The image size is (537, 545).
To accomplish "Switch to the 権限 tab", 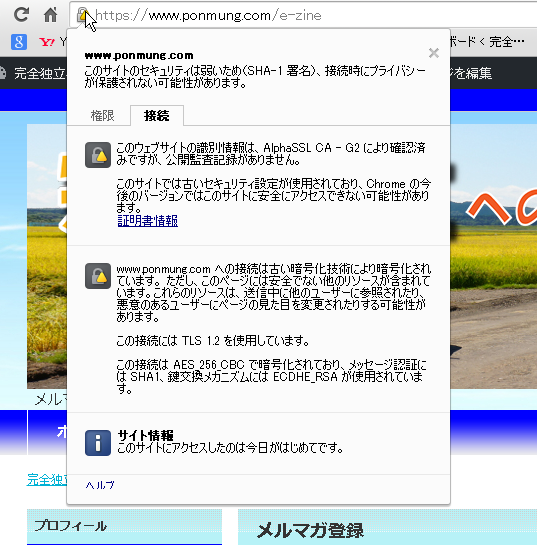I will coord(102,115).
